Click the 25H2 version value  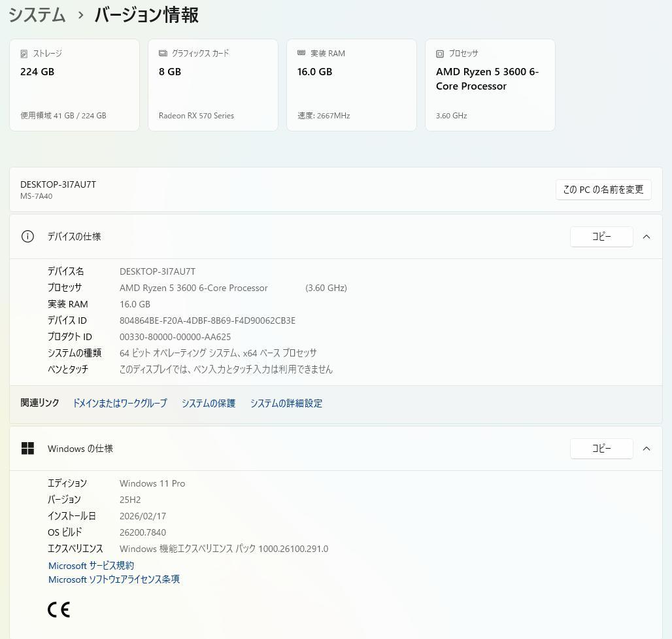(x=130, y=500)
